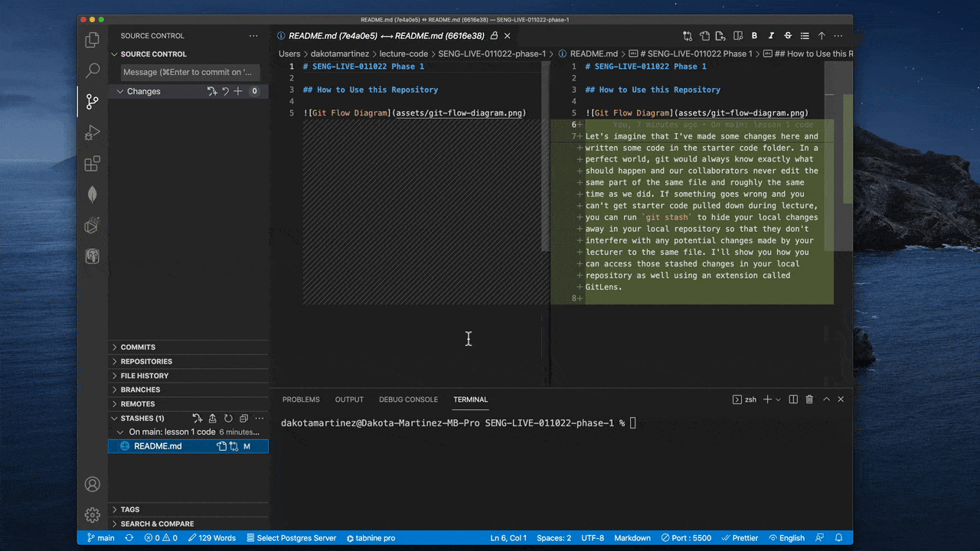Click main branch in status bar
The image size is (980, 551).
pyautogui.click(x=101, y=538)
